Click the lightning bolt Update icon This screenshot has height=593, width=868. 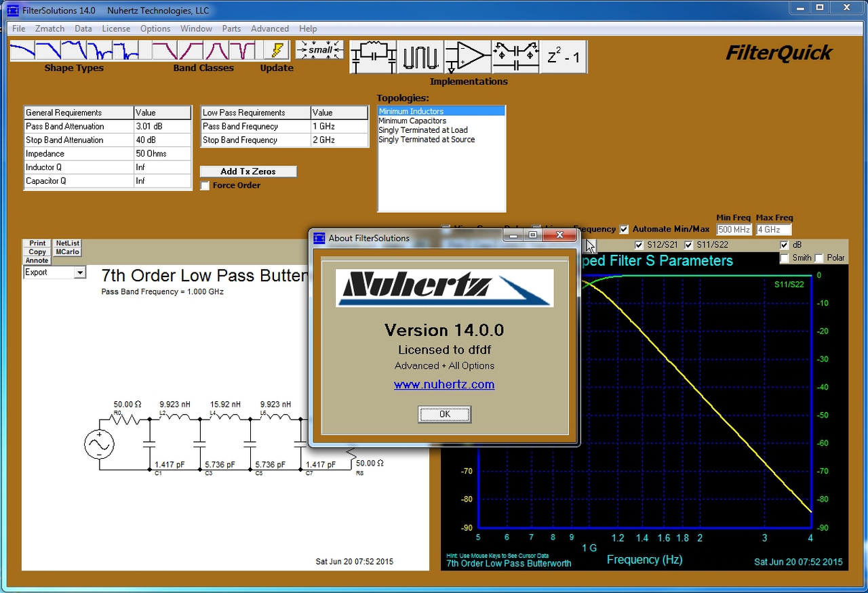coord(276,51)
